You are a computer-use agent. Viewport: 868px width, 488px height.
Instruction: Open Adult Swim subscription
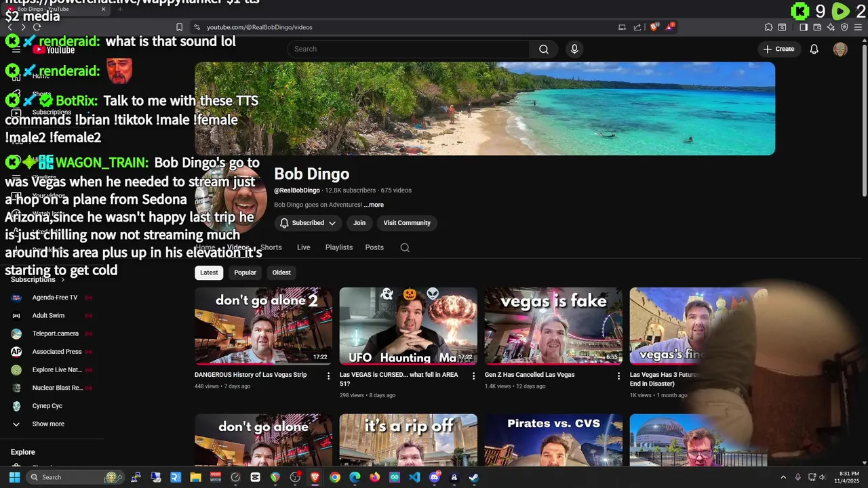(x=52, y=315)
